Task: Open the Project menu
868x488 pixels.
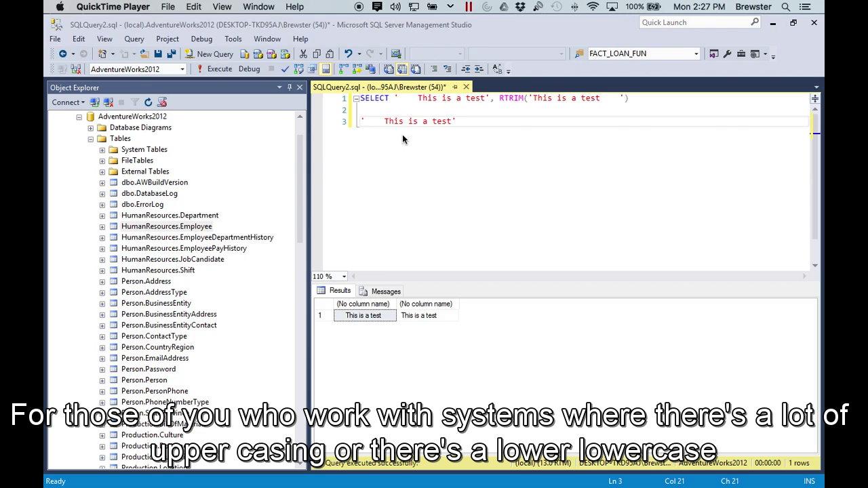Action: (x=167, y=39)
